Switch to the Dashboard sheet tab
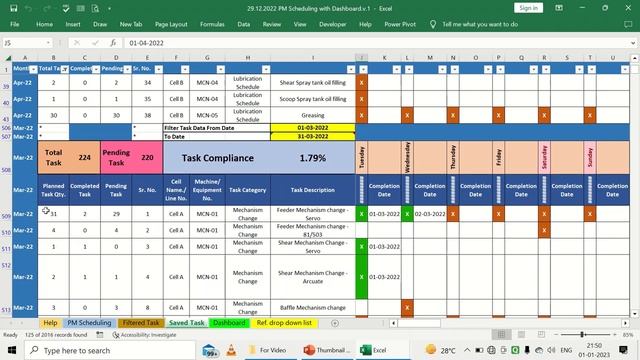 [229, 323]
